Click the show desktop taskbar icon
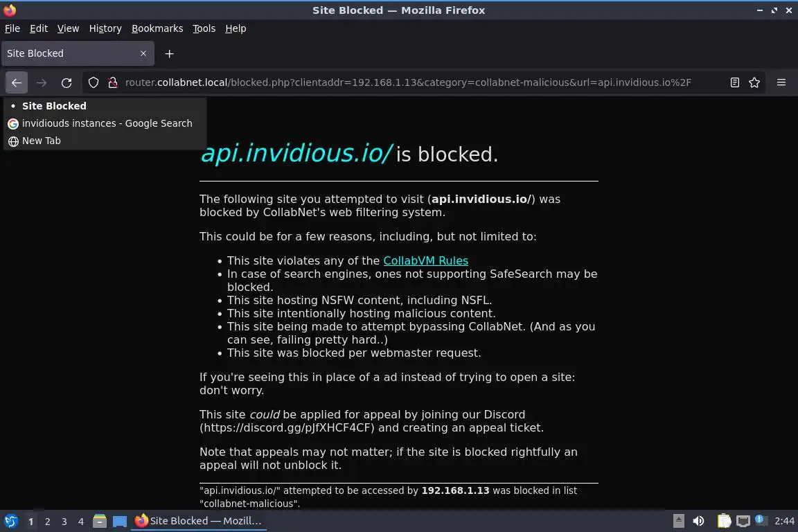Image resolution: width=798 pixels, height=532 pixels. pyautogui.click(x=120, y=522)
